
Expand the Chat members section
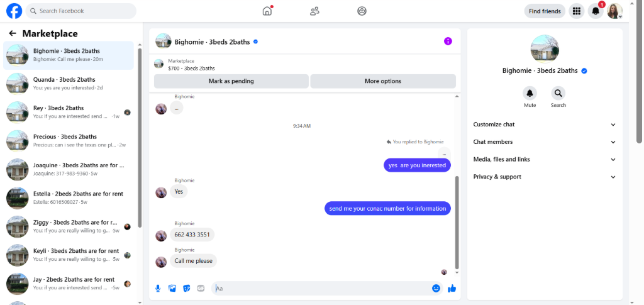point(545,142)
